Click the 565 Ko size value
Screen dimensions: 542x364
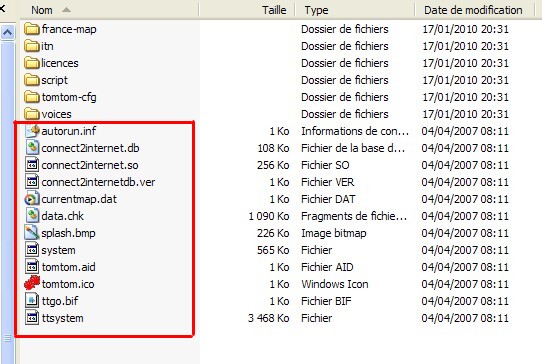click(x=273, y=250)
